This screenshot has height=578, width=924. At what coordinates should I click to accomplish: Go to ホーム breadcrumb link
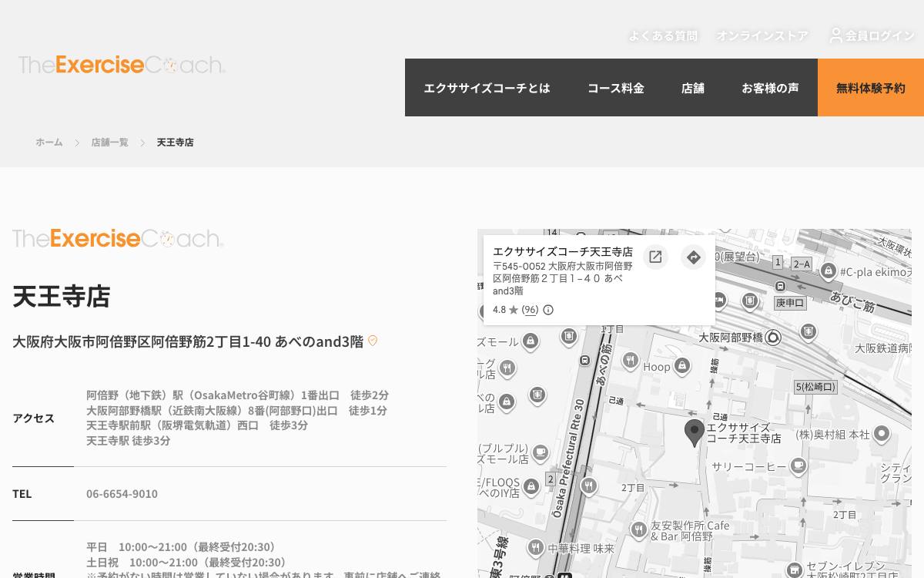click(49, 143)
